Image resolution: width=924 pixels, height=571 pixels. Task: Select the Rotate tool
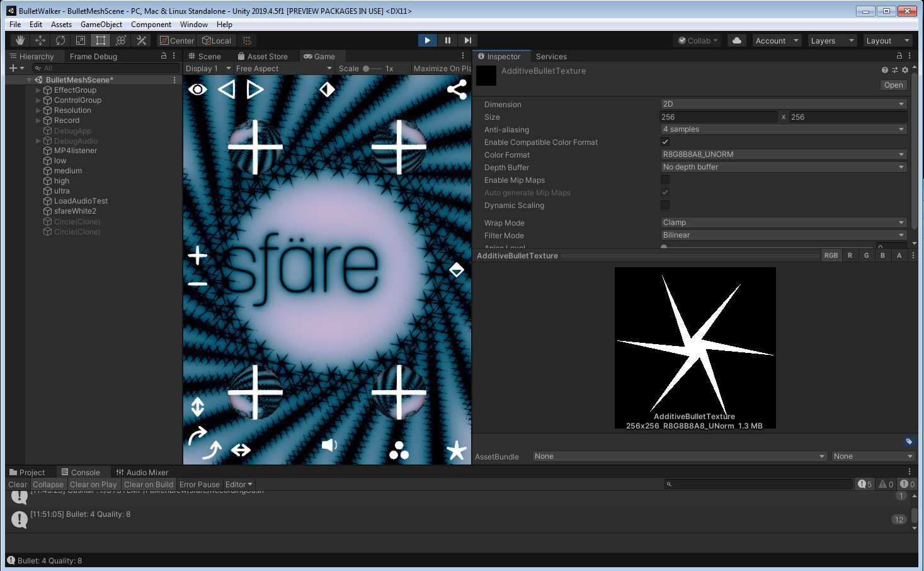60,40
